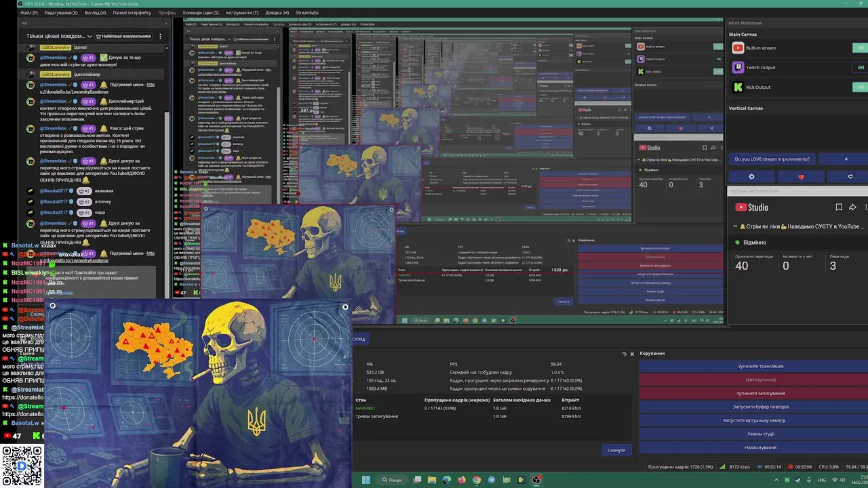The width and height of the screenshot is (868, 488).
Task: Click the Пропущено кадрів 1726 (1.5%) status
Action: coord(680,466)
